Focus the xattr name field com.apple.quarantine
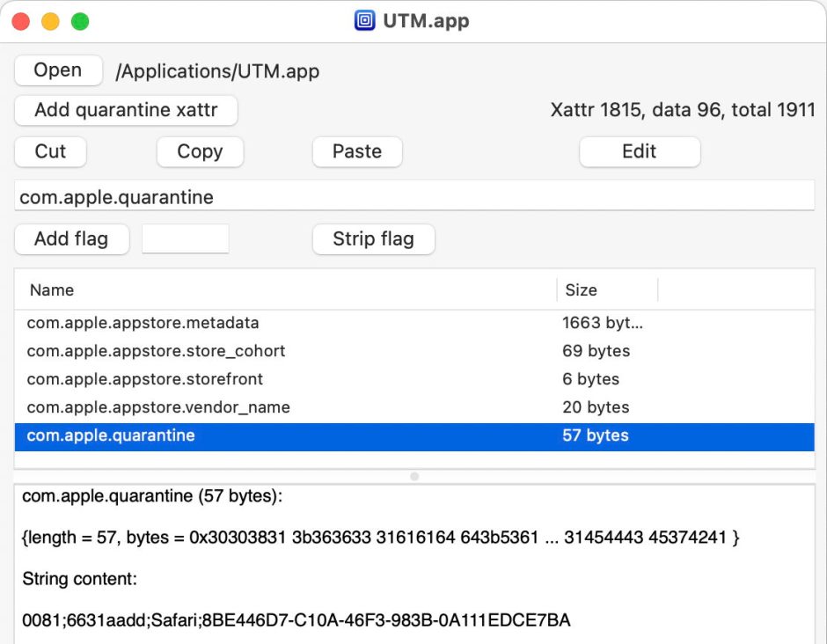Screen dimensions: 827x644 click(414, 196)
